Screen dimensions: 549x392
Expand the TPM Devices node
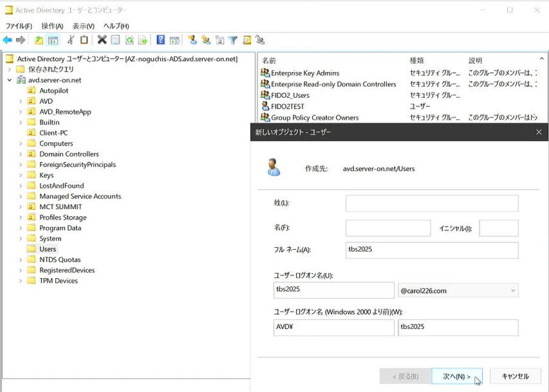pos(21,281)
